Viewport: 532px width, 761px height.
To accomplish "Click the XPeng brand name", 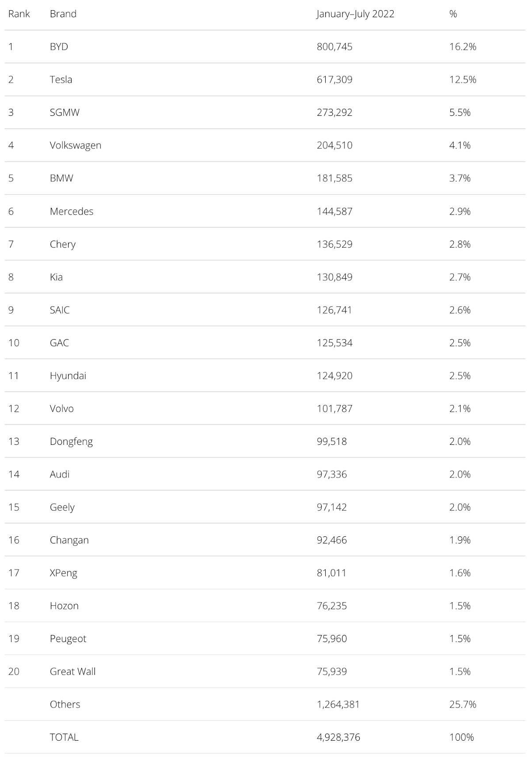I will coord(63,573).
